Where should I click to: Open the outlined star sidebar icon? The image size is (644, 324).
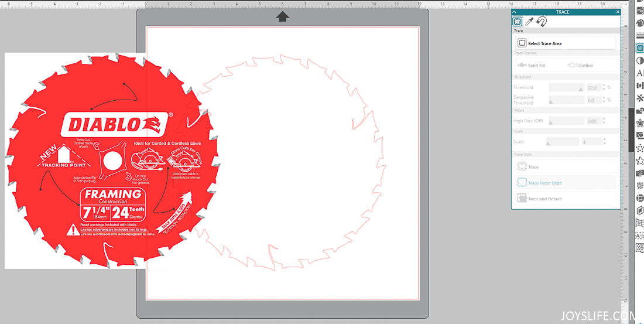(639, 161)
